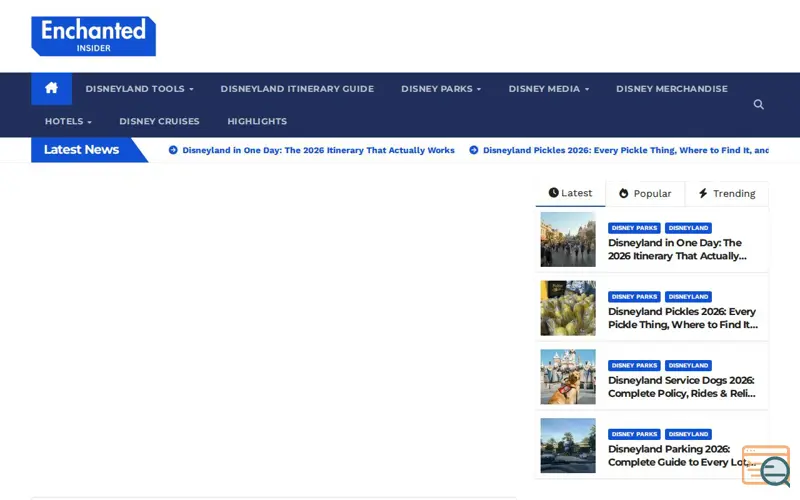800x500 pixels.
Task: Open sidebar article Disneyland Service Dogs 2026
Action: coord(682,387)
